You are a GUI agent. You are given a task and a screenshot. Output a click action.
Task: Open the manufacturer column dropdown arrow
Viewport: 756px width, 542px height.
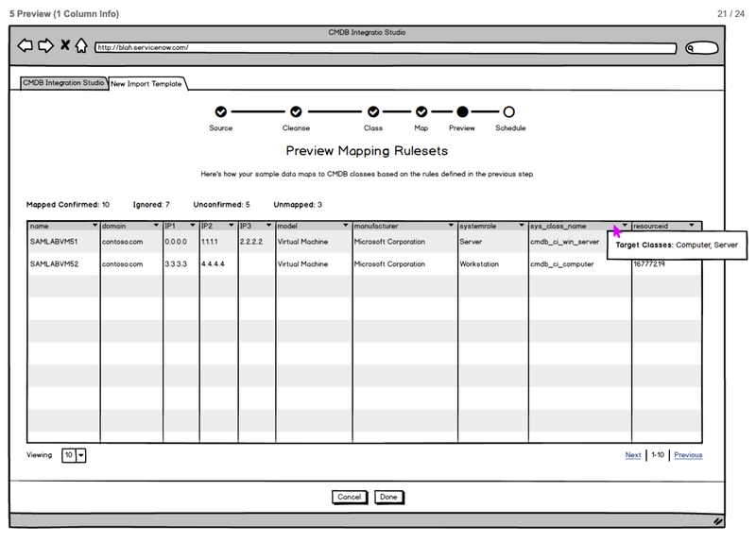pos(452,226)
